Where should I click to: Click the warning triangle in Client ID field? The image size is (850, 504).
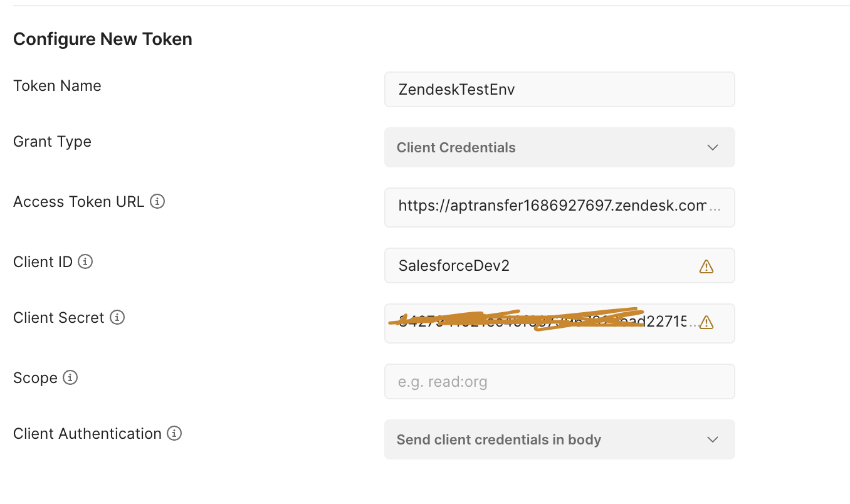click(x=706, y=266)
